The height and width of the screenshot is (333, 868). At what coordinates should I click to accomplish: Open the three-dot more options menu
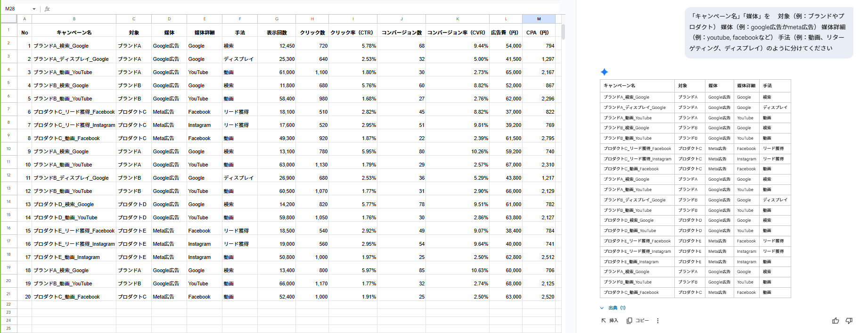pos(658,321)
